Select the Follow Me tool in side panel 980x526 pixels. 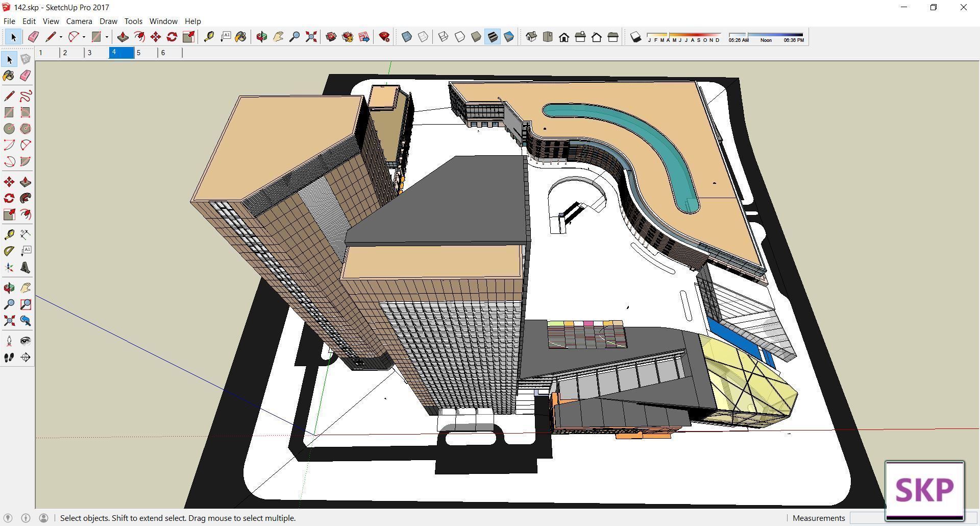click(26, 198)
